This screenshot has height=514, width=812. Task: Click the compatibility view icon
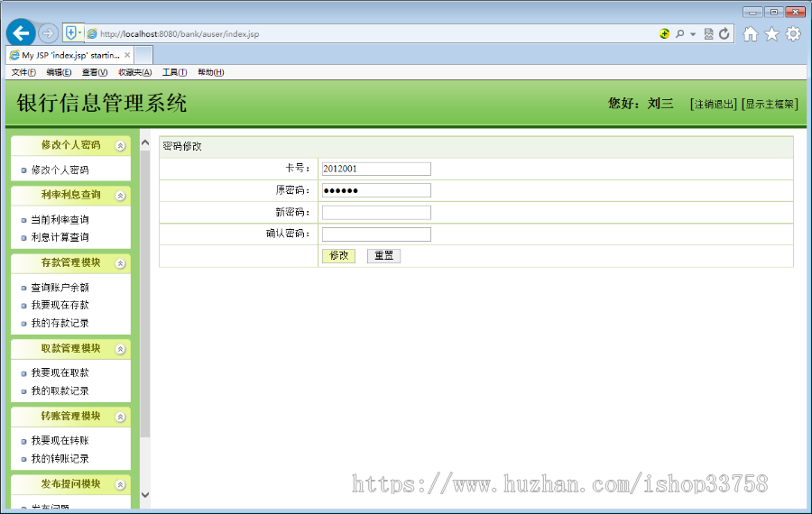tap(708, 33)
